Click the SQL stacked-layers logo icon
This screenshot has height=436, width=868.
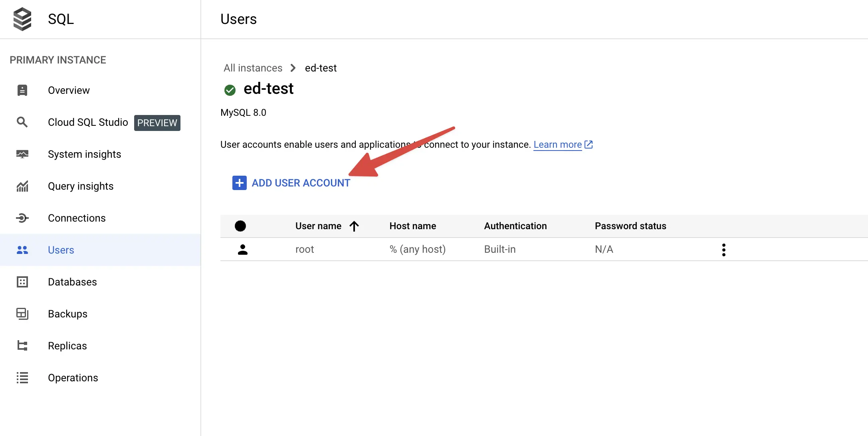(x=22, y=19)
